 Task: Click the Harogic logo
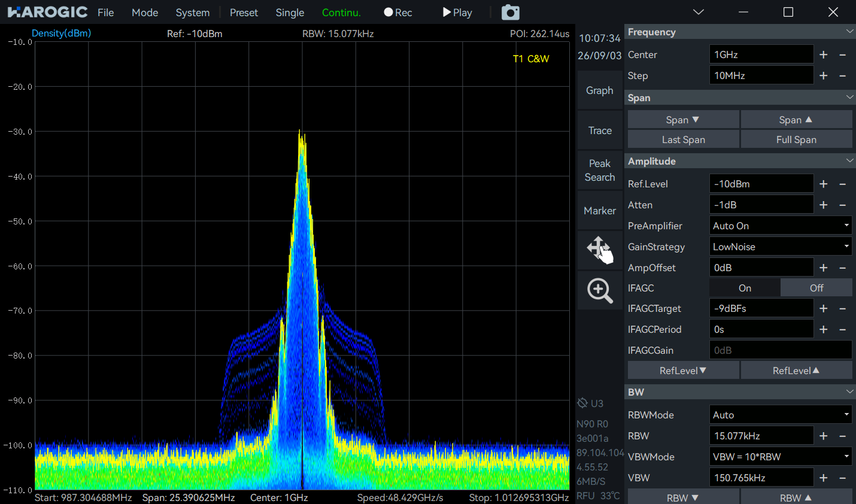48,12
